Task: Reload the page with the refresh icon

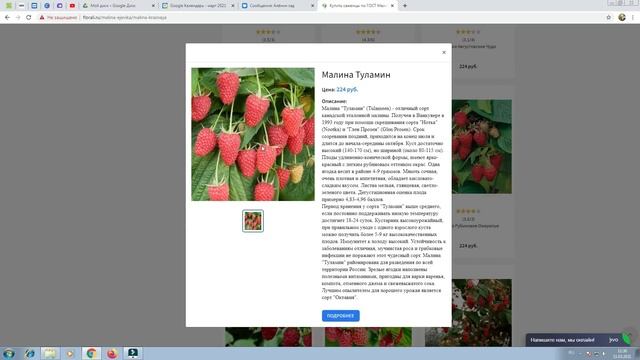Action: tap(29, 18)
